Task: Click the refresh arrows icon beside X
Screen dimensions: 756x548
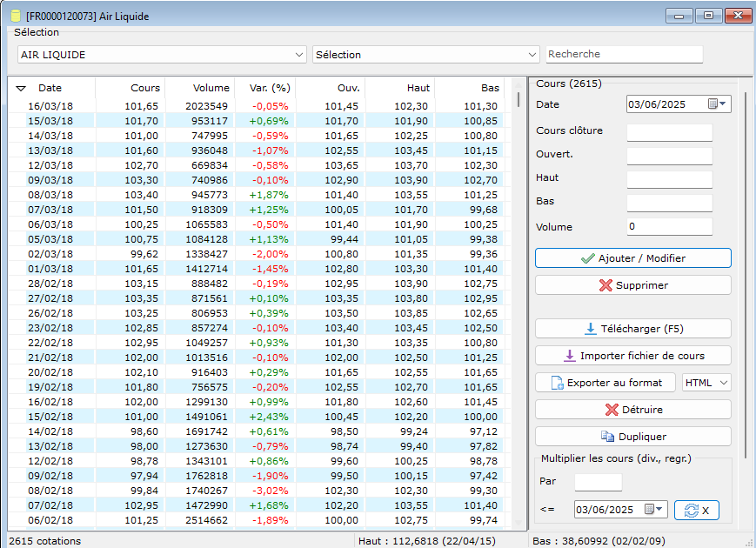Action: (x=692, y=511)
